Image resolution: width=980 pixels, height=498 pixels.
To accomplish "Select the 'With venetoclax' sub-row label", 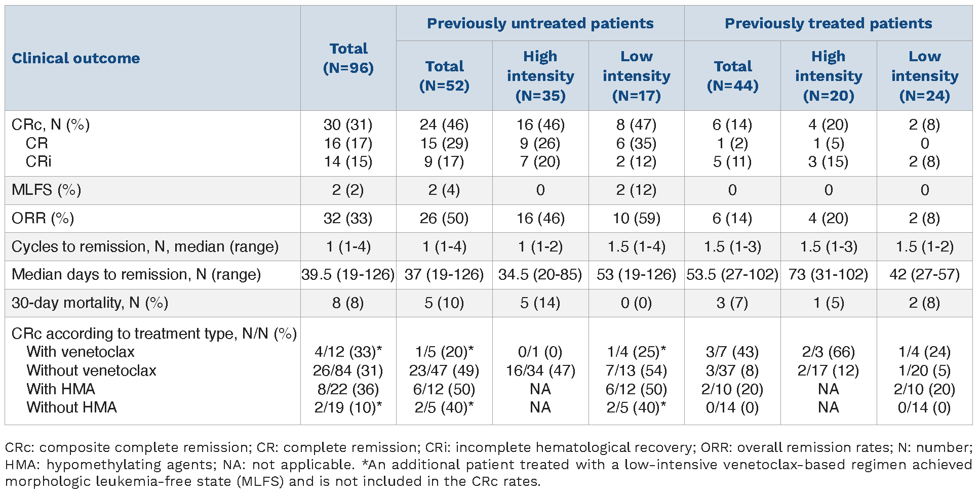I will 81,352.
